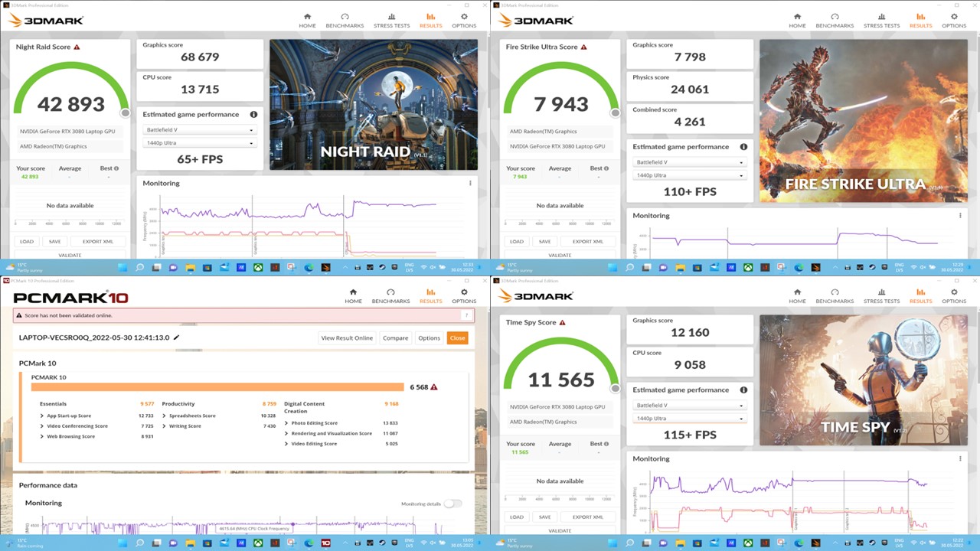Expand the Web Browsing Score row

click(x=41, y=436)
